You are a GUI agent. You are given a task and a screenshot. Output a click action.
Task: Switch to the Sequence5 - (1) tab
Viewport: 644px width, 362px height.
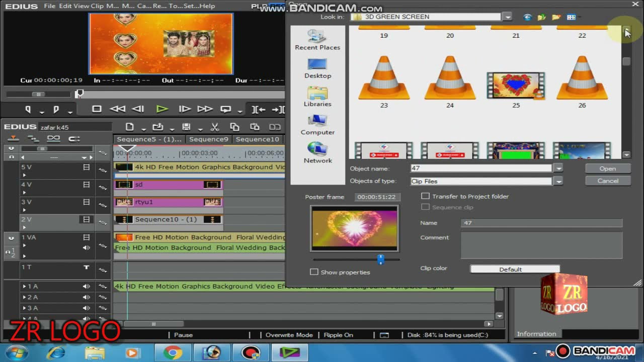click(149, 139)
